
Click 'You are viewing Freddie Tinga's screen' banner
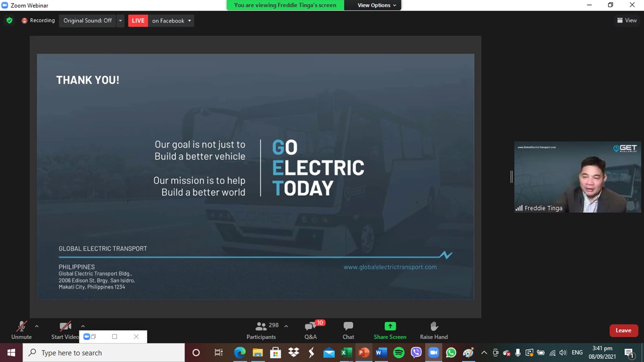285,5
